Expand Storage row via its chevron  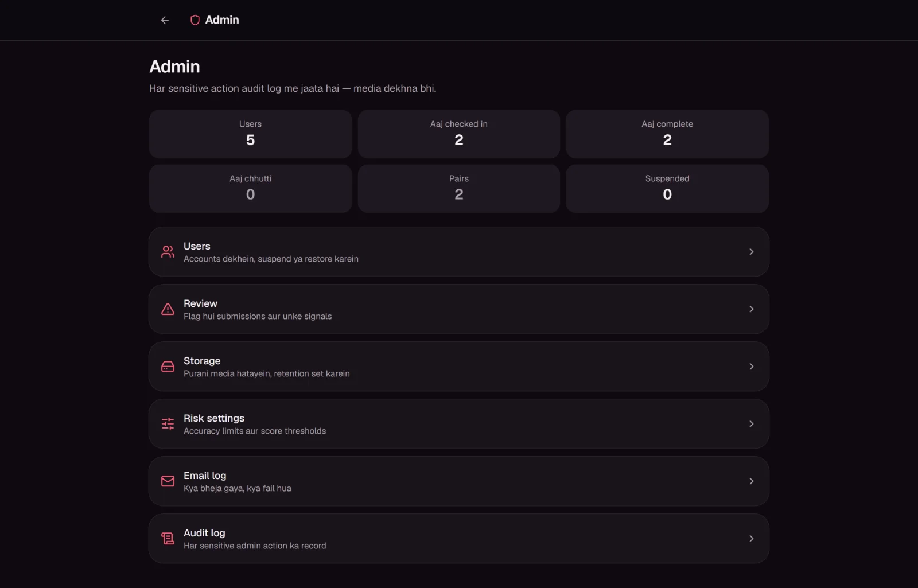click(751, 367)
